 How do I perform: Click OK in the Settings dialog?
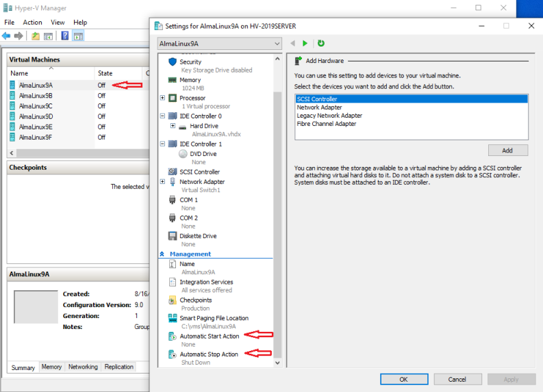404,379
